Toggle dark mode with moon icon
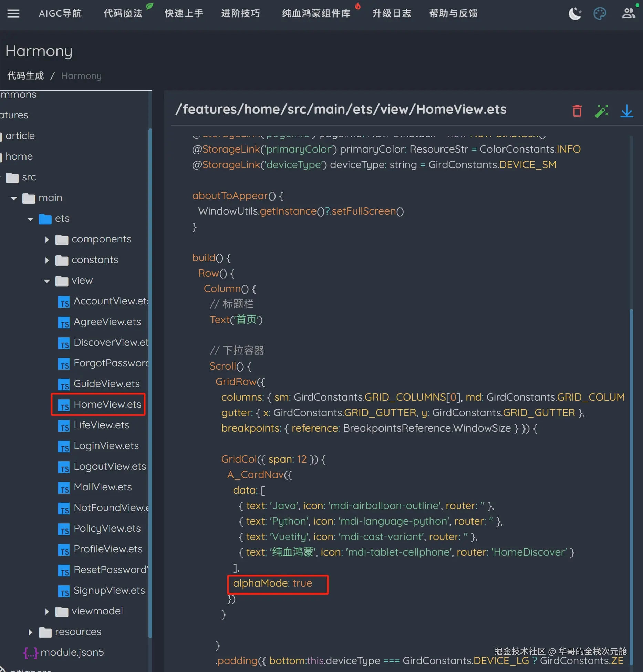The image size is (643, 672). (574, 14)
